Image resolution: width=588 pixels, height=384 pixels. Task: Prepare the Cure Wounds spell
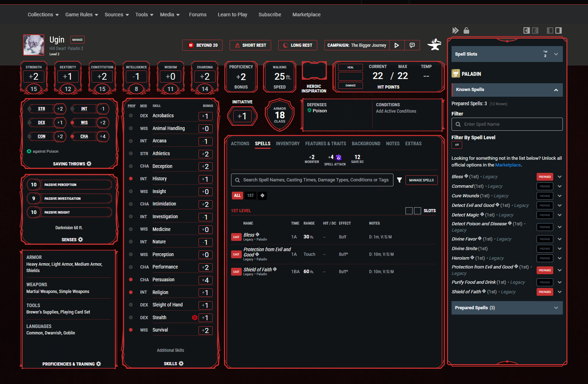pyautogui.click(x=545, y=196)
